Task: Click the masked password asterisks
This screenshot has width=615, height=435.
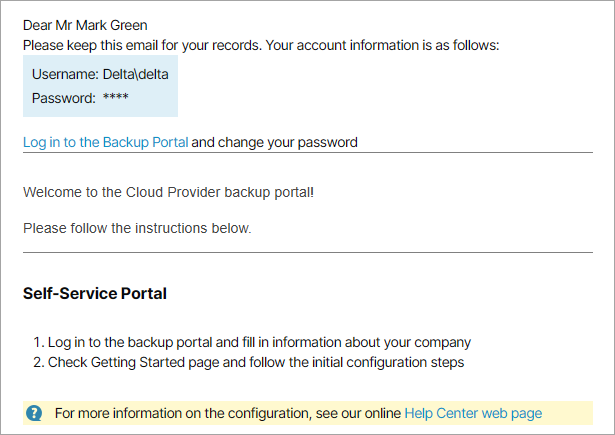Action: click(116, 98)
